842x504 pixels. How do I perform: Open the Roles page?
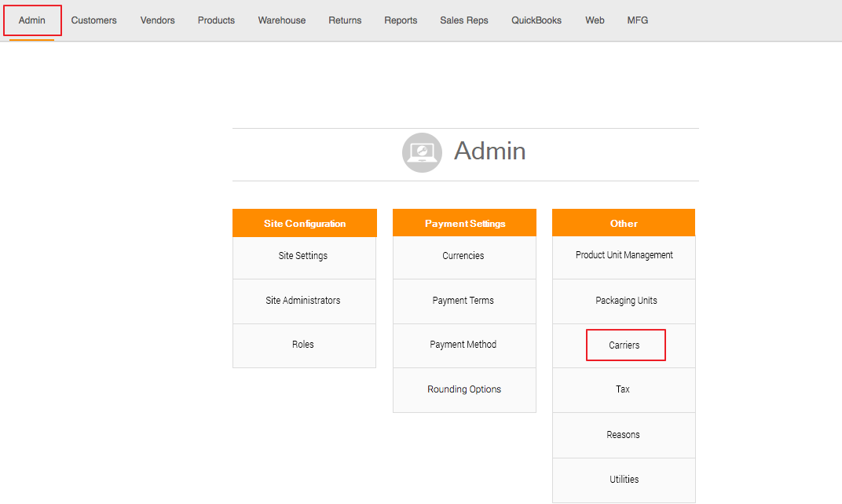303,345
